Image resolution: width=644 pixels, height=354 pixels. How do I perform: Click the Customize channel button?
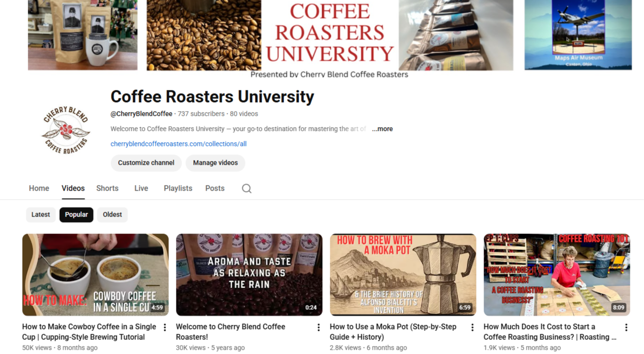pyautogui.click(x=146, y=163)
